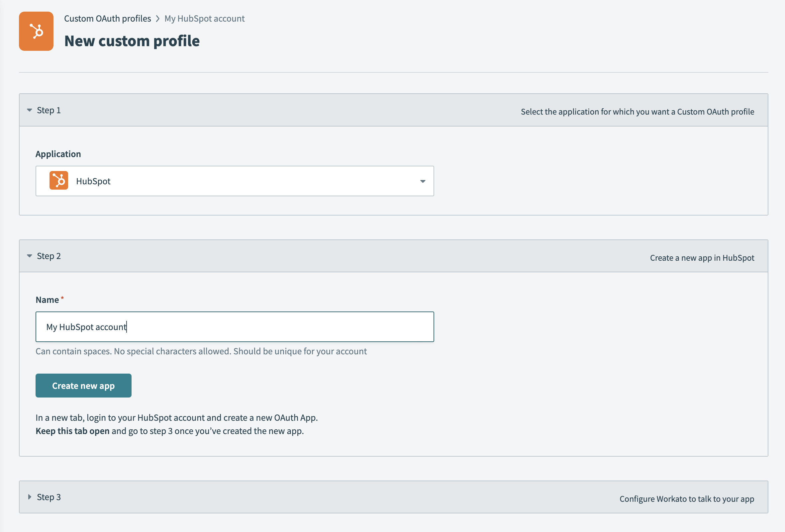Open the HubSpot application combo box

[x=235, y=181]
